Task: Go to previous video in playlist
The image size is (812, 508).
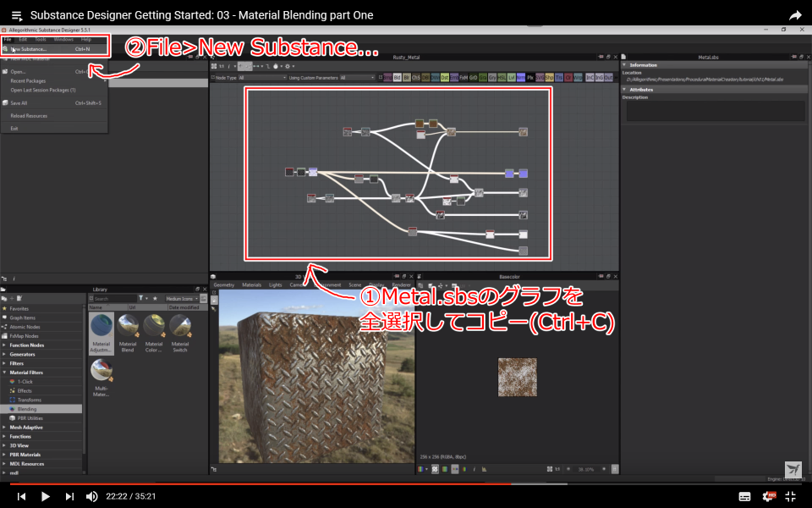Action: [x=21, y=497]
